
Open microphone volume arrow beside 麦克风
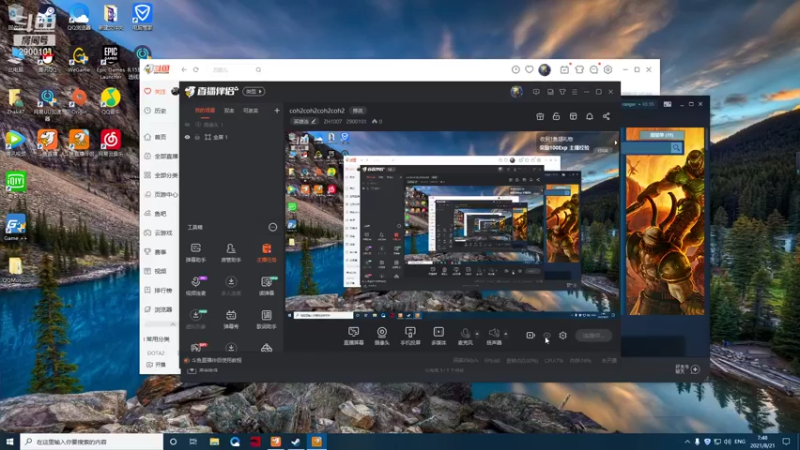(477, 334)
